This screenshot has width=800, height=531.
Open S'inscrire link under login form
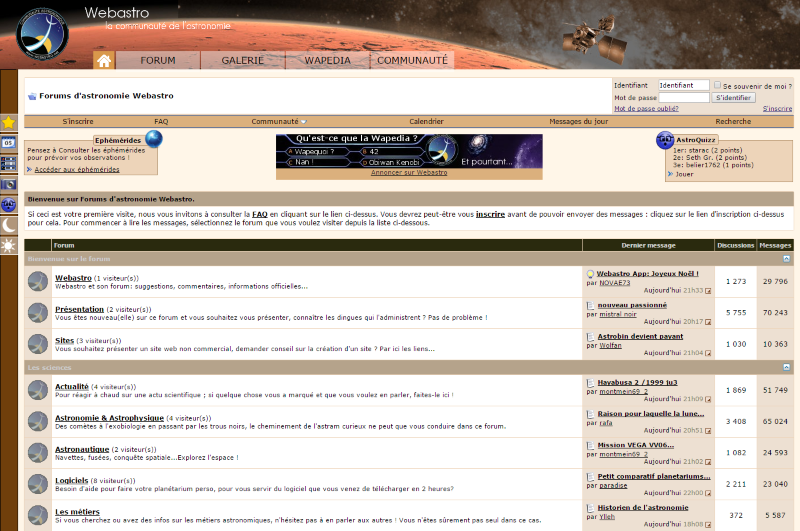pos(778,109)
